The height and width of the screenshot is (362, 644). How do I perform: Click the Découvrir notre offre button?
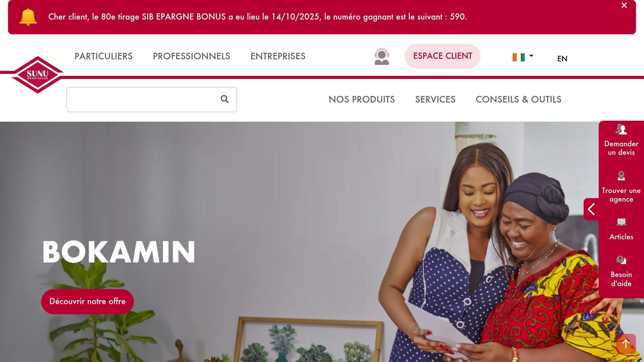pyautogui.click(x=87, y=301)
